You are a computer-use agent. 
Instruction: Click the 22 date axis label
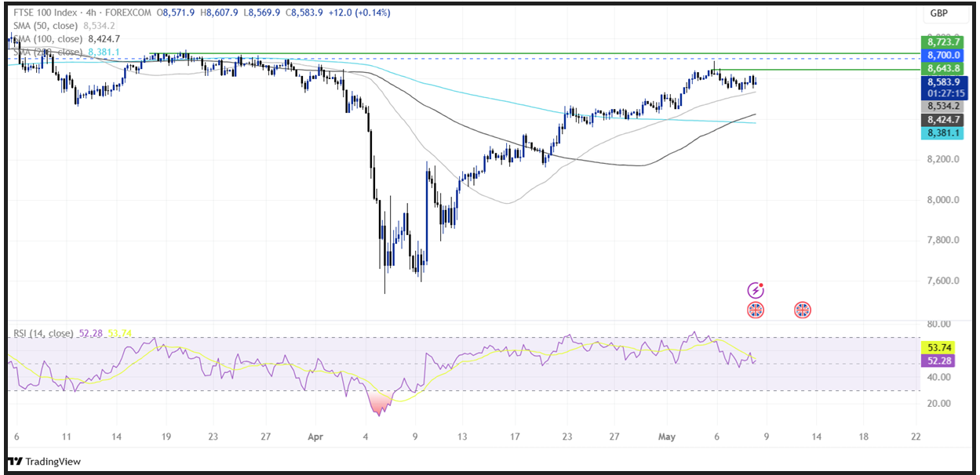click(x=916, y=437)
